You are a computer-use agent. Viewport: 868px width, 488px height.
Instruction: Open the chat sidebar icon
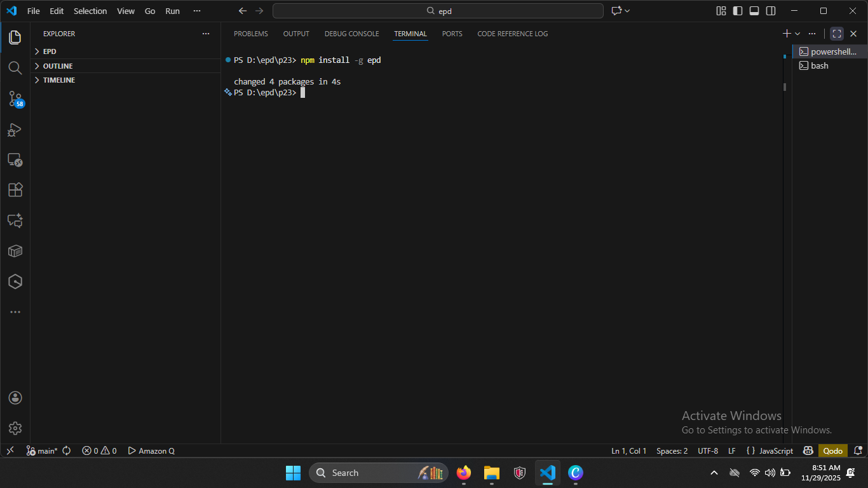click(15, 220)
